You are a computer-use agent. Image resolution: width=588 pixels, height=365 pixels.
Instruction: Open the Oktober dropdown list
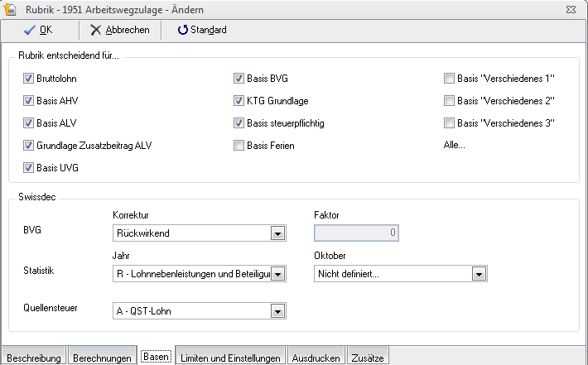tap(478, 274)
